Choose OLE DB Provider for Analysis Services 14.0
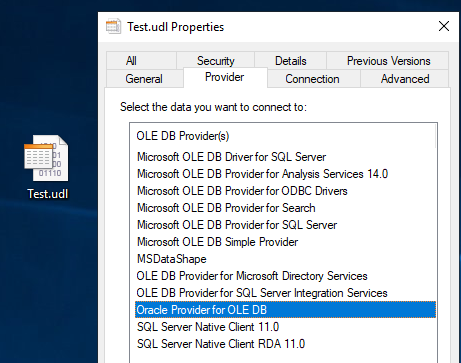This screenshot has height=363, width=461. tap(263, 174)
